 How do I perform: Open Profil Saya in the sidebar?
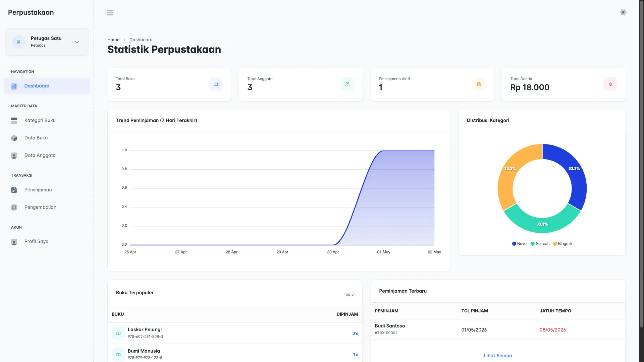(x=47, y=241)
